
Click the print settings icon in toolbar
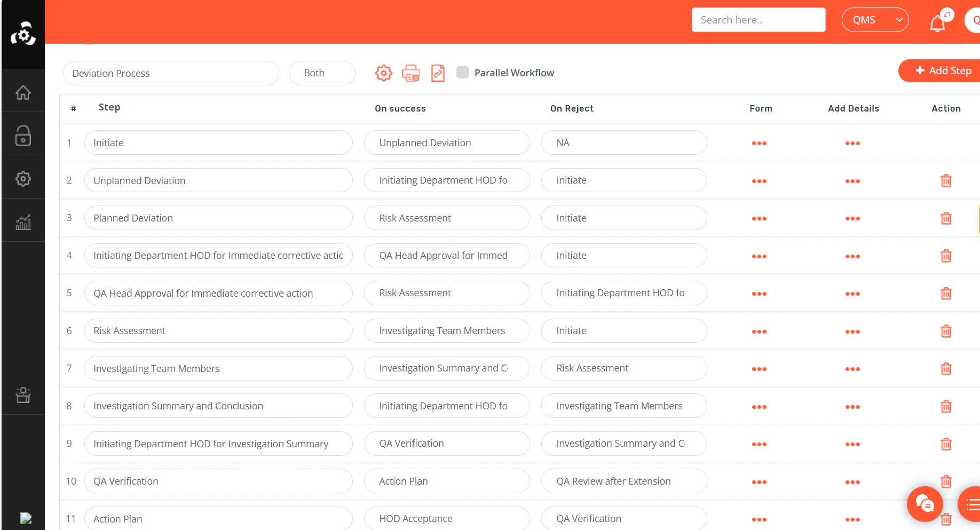point(410,73)
